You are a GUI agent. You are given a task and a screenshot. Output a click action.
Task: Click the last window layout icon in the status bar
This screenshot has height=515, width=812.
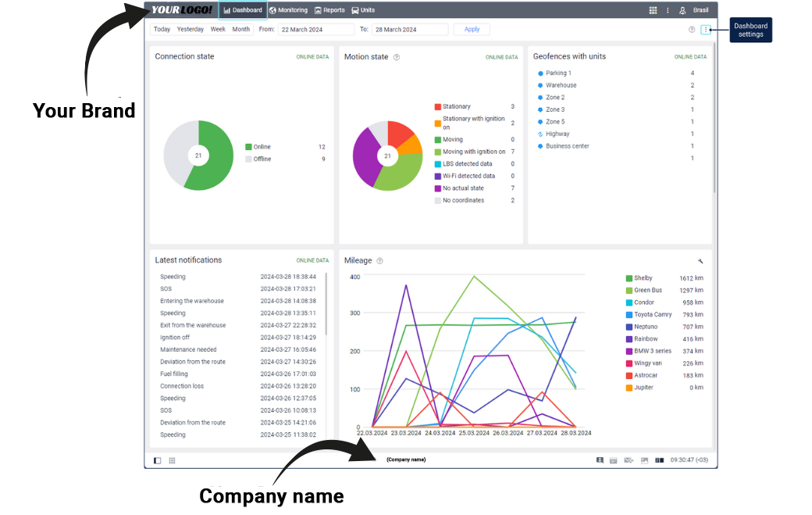pos(658,460)
